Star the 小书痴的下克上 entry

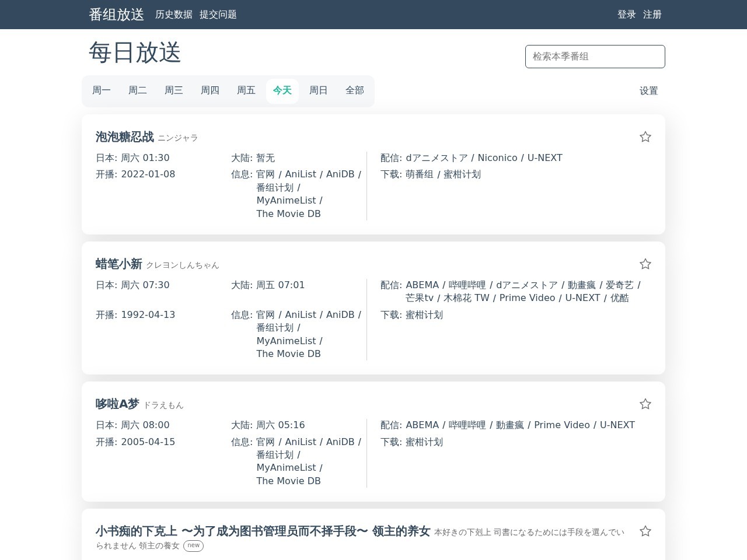[645, 531]
